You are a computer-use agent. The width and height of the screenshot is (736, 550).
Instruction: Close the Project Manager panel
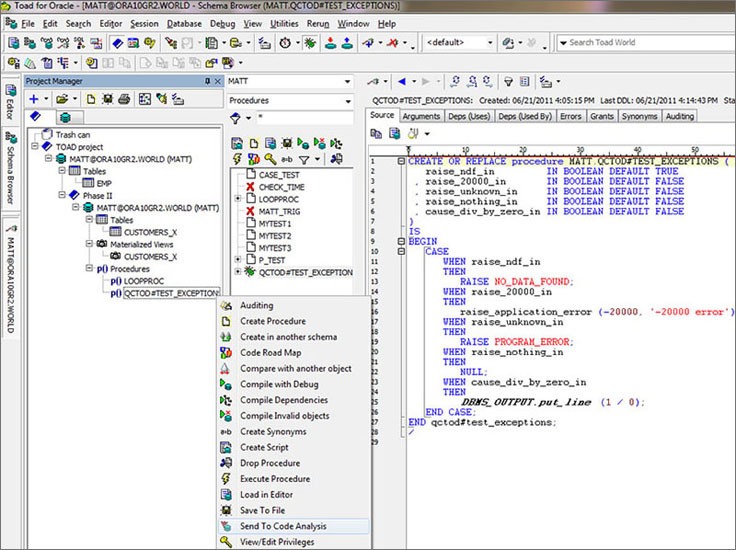tap(218, 81)
